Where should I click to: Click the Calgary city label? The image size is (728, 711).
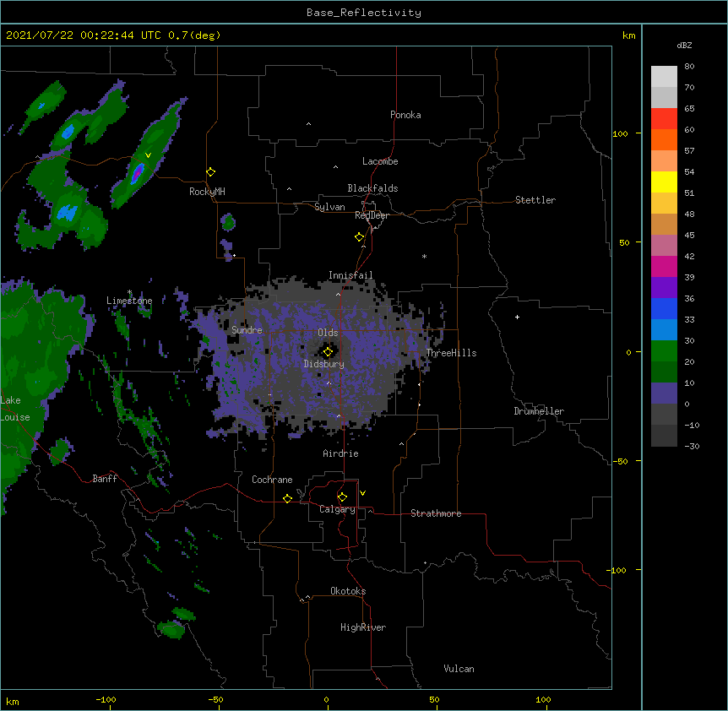tap(337, 509)
